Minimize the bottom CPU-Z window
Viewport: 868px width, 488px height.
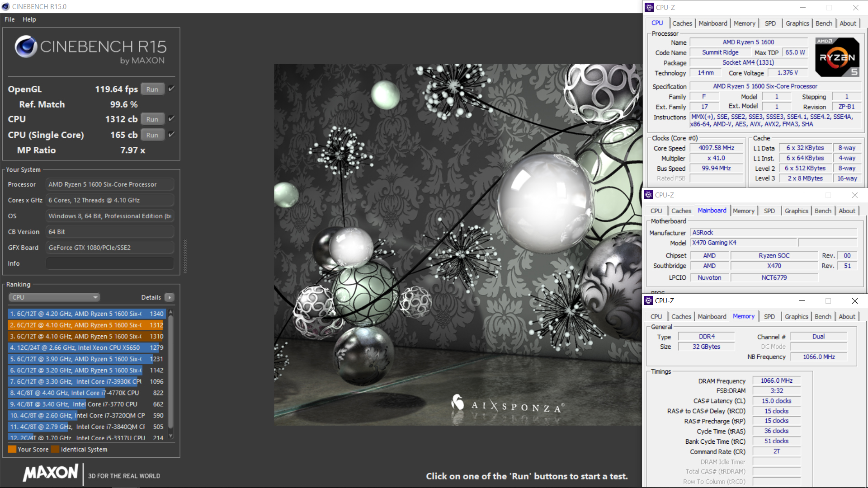click(802, 300)
